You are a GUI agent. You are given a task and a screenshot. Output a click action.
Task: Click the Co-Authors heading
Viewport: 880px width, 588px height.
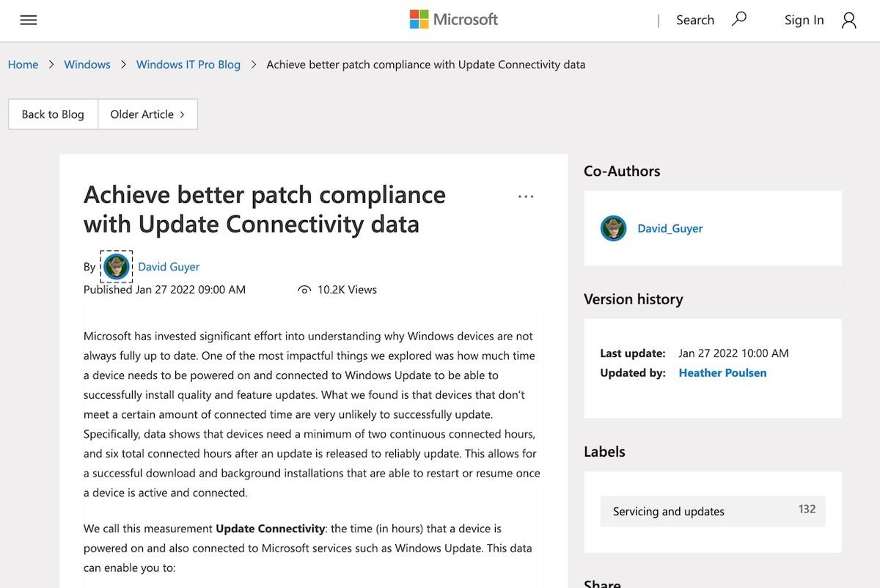coord(622,171)
